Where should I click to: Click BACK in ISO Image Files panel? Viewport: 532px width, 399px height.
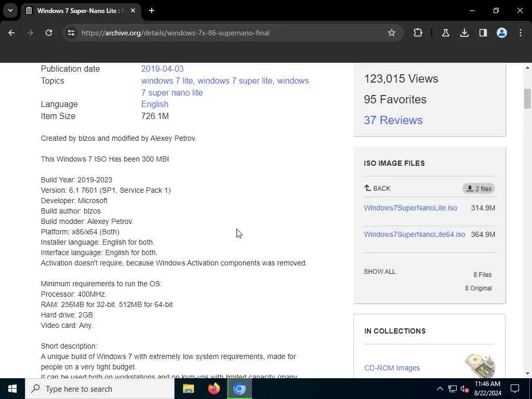[377, 188]
